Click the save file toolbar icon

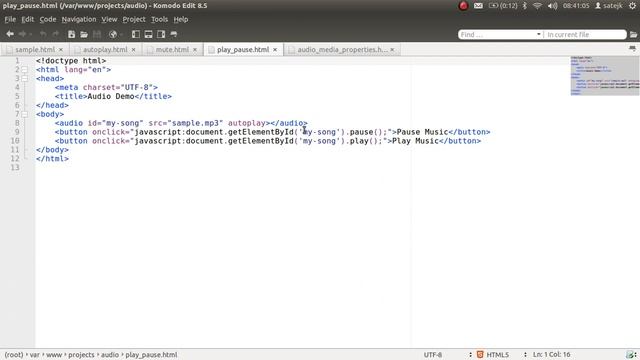(x=97, y=34)
